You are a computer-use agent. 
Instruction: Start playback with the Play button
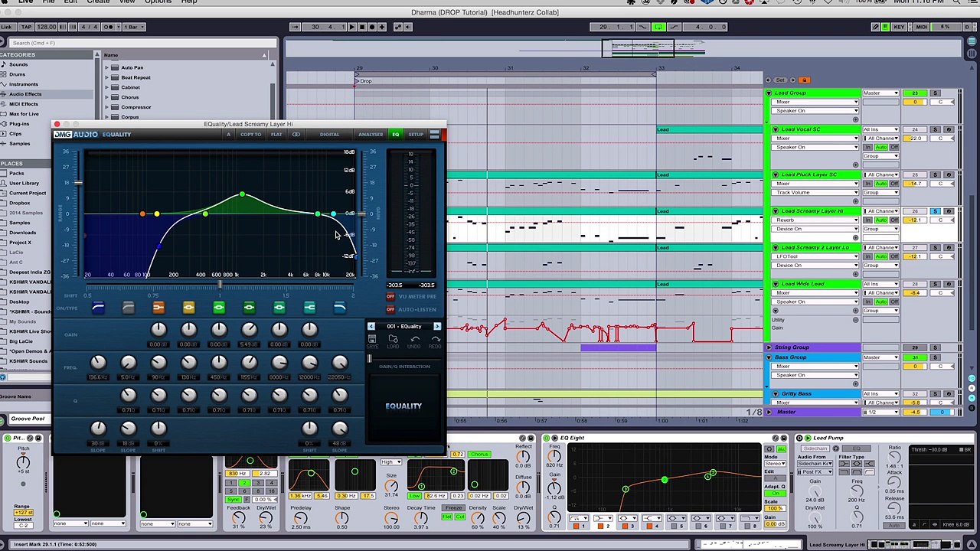click(x=351, y=27)
